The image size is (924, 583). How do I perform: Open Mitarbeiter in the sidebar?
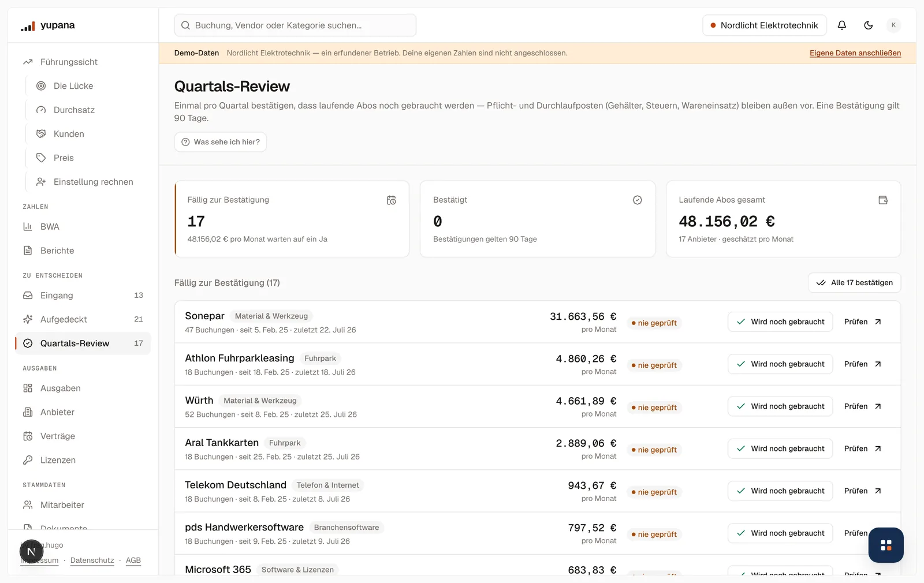(83, 505)
